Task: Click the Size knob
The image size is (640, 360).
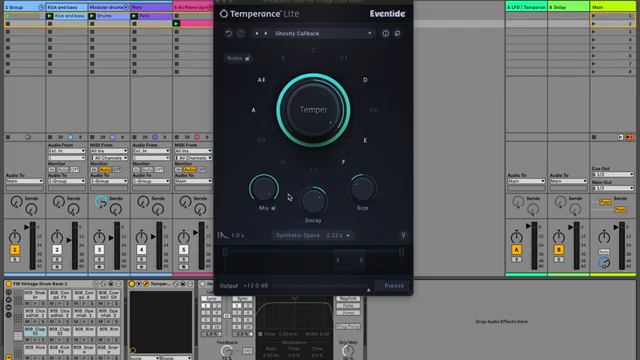Action: tap(362, 188)
